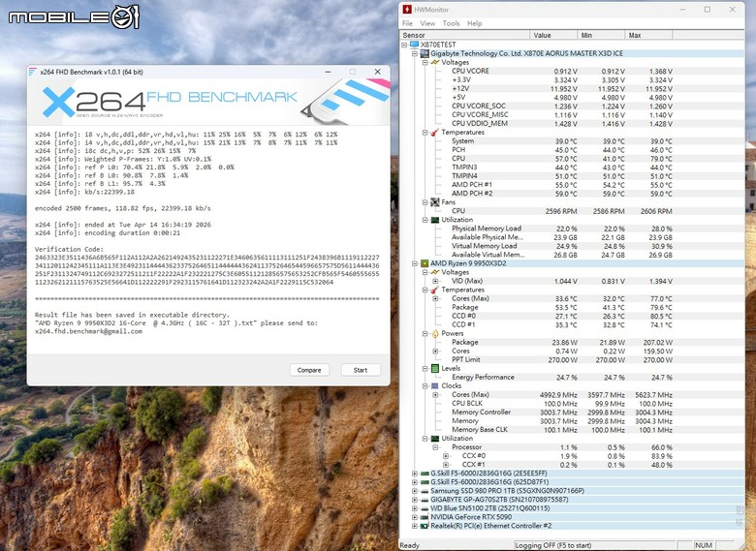Open the Tools menu in HWMonitor
The height and width of the screenshot is (551, 756).
[451, 23]
